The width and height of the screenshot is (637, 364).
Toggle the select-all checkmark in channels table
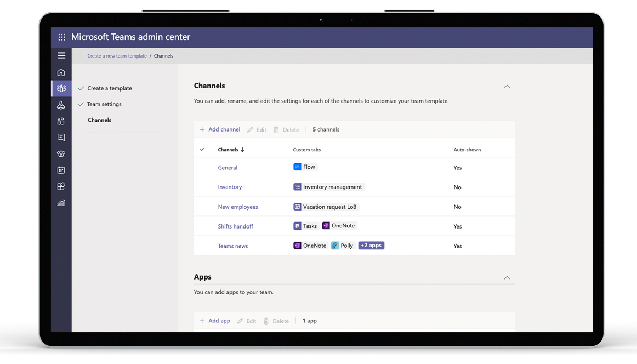(x=202, y=150)
